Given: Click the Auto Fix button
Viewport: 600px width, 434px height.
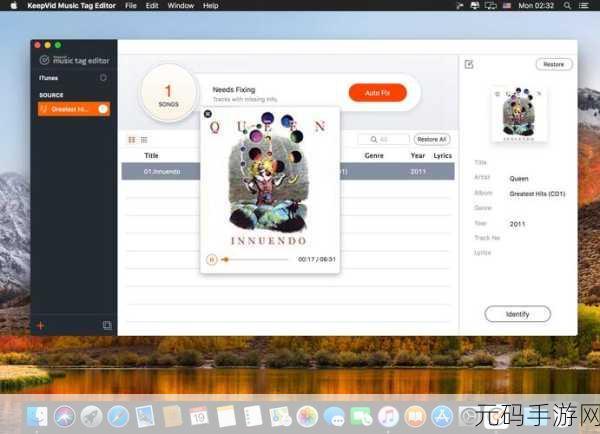Looking at the screenshot, I should (x=377, y=93).
